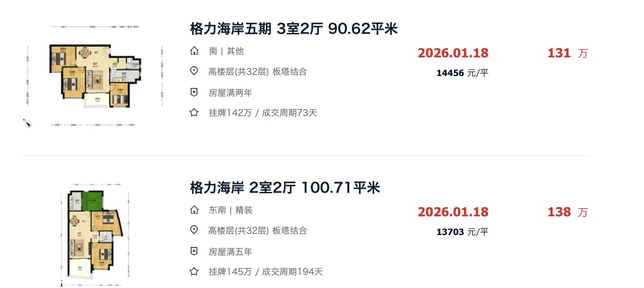Click the 131 万 total price
The height and width of the screenshot is (288, 644).
tap(567, 53)
